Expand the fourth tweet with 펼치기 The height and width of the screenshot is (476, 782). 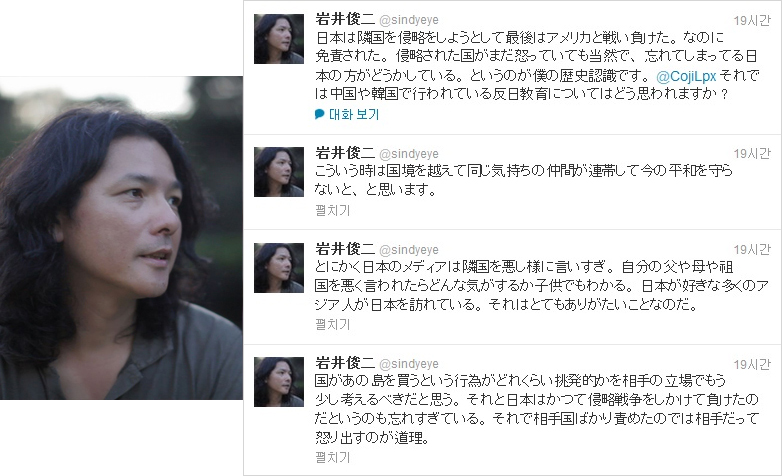333,457
